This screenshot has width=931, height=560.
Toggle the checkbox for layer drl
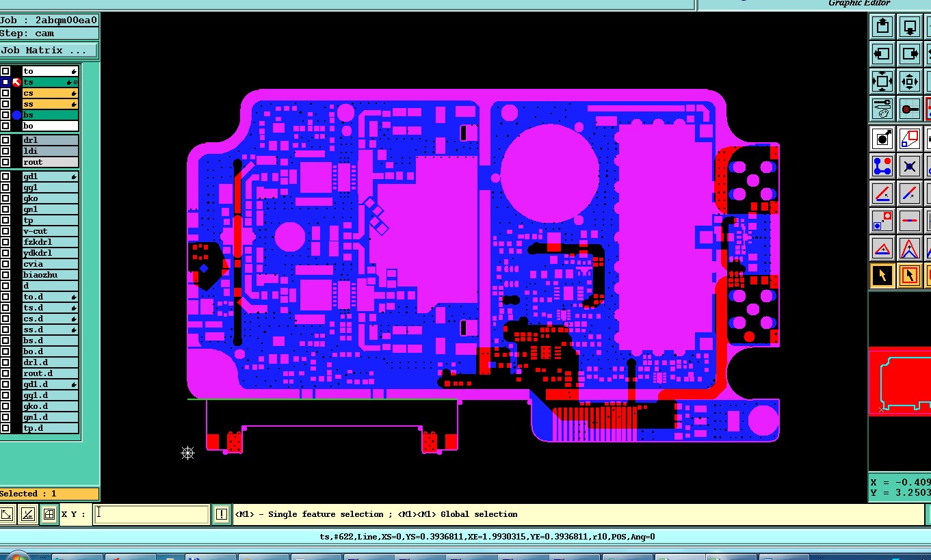5,140
